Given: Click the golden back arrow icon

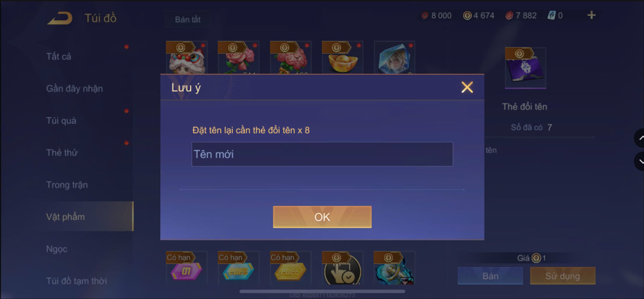Looking at the screenshot, I should [x=60, y=18].
